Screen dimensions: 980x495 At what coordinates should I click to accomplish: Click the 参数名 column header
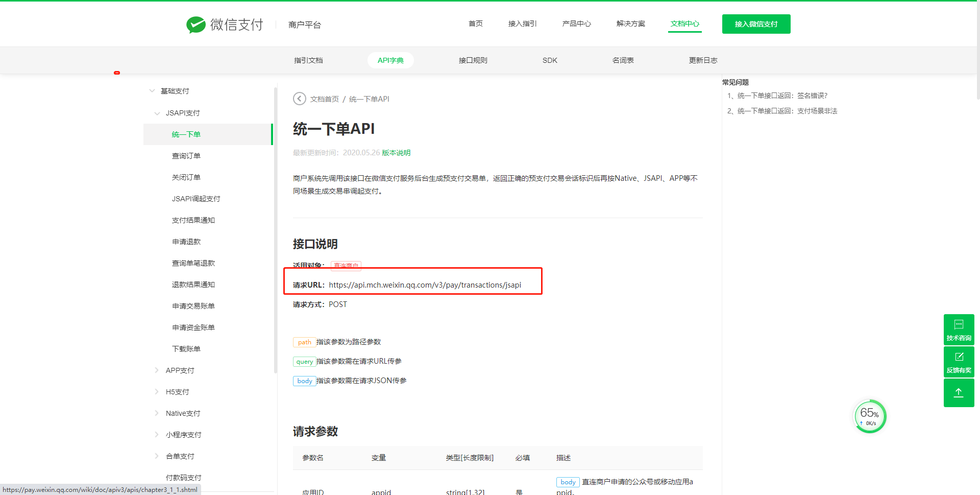[313, 458]
